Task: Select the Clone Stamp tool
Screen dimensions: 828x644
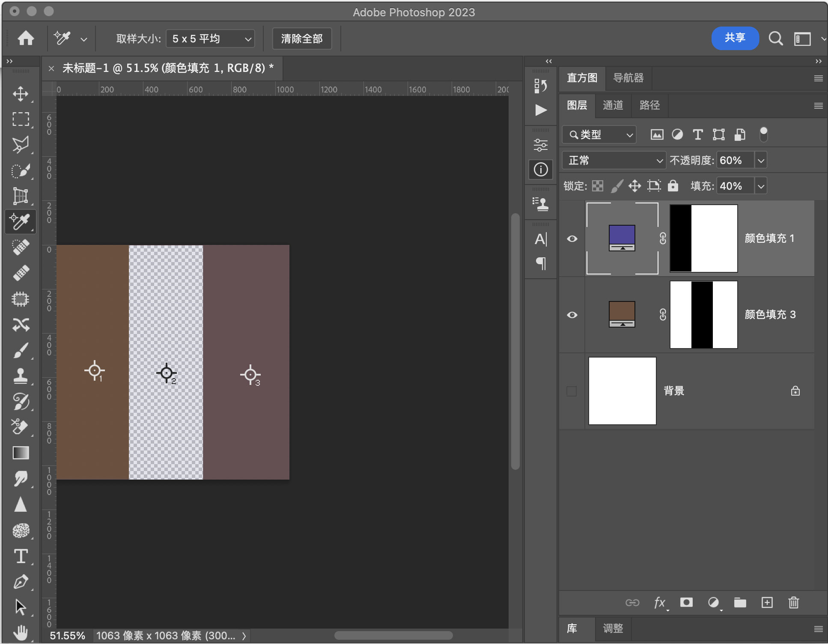Action: coord(21,376)
